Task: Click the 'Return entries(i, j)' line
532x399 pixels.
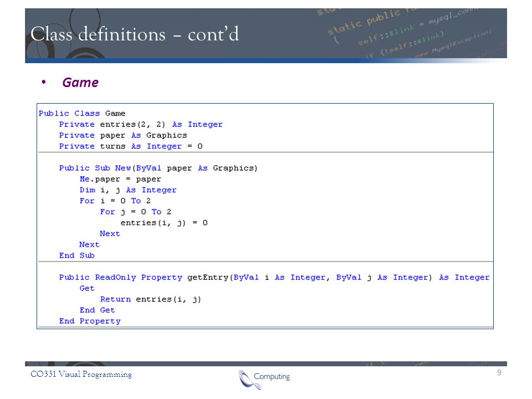Action: [151, 299]
